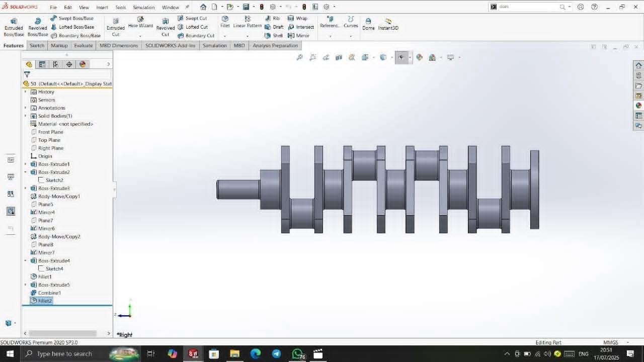Click Zoom to Fit in view toolbar
This screenshot has width=644, height=362.
[300, 57]
